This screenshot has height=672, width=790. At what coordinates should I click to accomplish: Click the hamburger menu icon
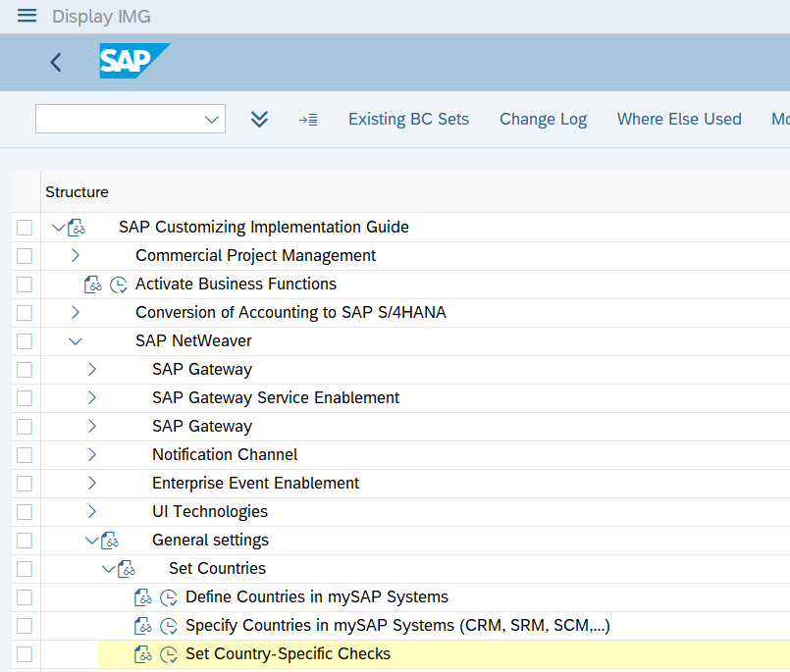pyautogui.click(x=26, y=16)
